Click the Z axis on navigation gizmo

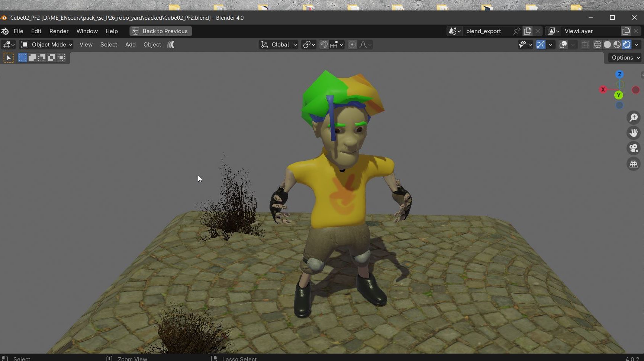click(619, 74)
